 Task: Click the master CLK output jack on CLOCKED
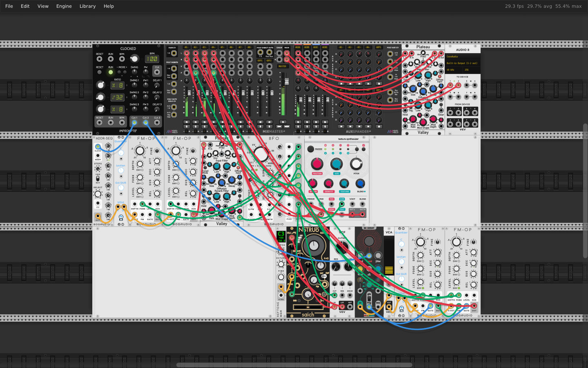[157, 72]
